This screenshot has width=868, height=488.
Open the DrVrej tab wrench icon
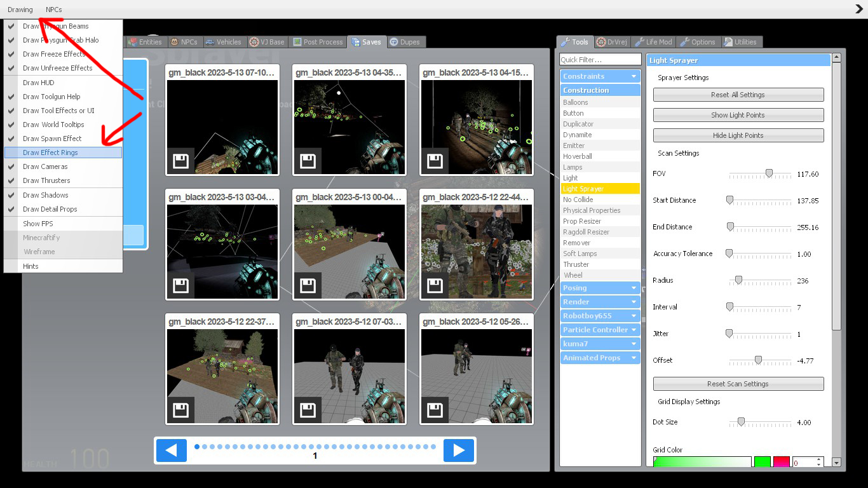(x=612, y=42)
